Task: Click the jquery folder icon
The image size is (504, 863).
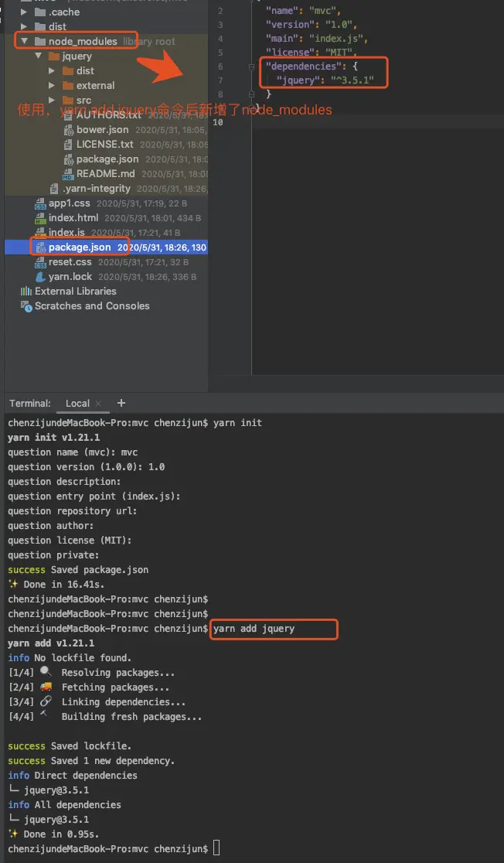Action: [54, 56]
